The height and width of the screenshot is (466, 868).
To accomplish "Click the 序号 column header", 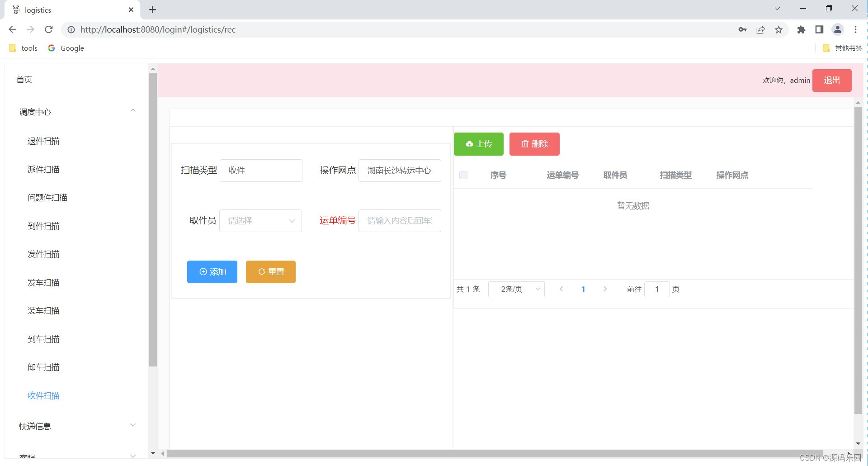I will tap(498, 175).
